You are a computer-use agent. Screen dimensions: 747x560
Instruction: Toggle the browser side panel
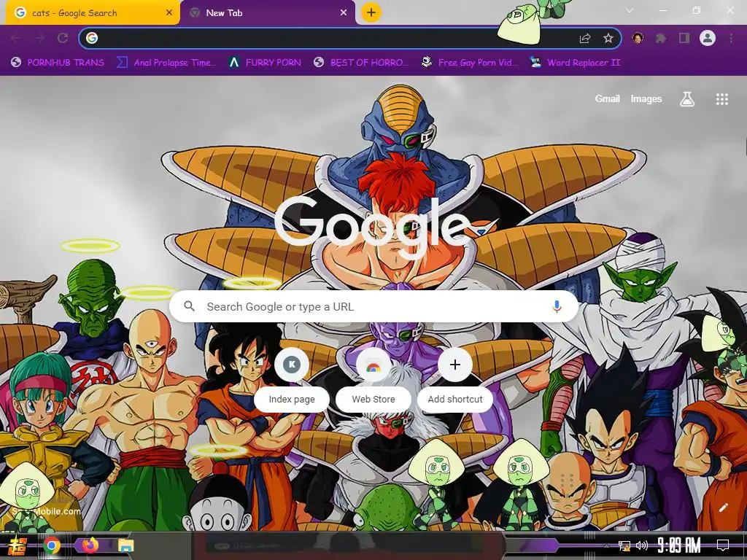click(x=684, y=38)
